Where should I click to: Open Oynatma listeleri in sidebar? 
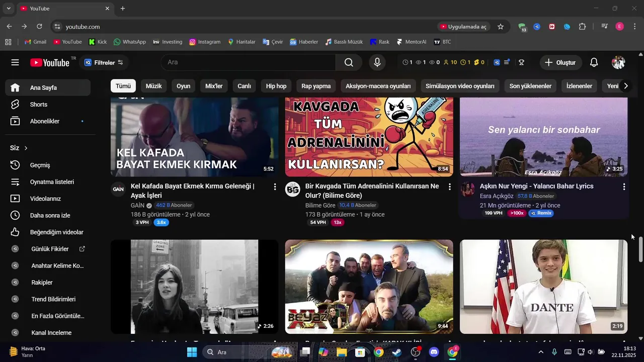[x=48, y=182]
